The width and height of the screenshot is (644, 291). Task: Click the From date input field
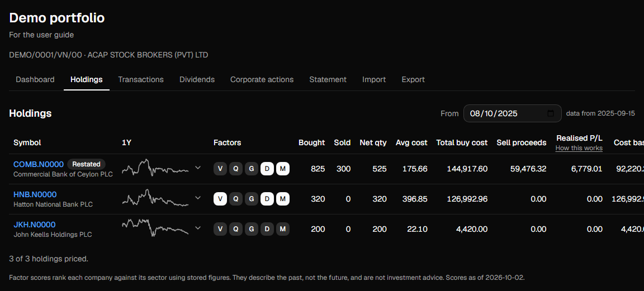click(513, 113)
